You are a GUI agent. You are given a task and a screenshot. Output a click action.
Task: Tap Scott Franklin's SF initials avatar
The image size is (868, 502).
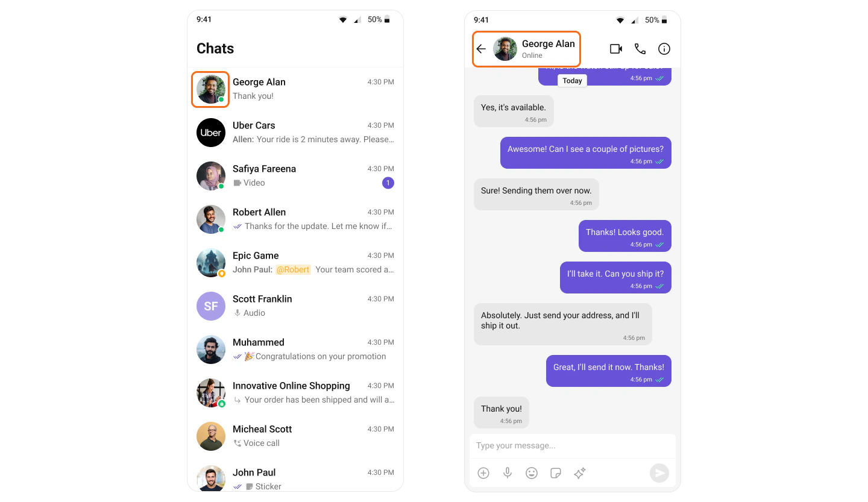pos(211,306)
